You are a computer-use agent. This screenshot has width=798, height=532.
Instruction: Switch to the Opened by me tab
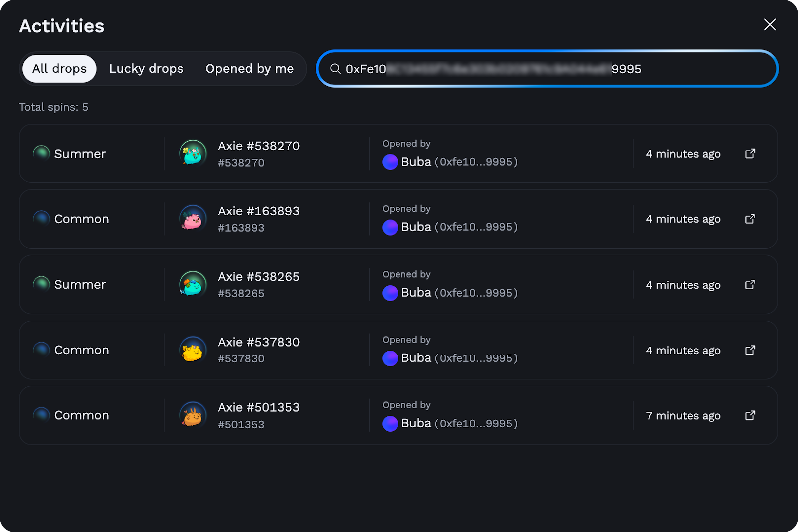coord(250,69)
